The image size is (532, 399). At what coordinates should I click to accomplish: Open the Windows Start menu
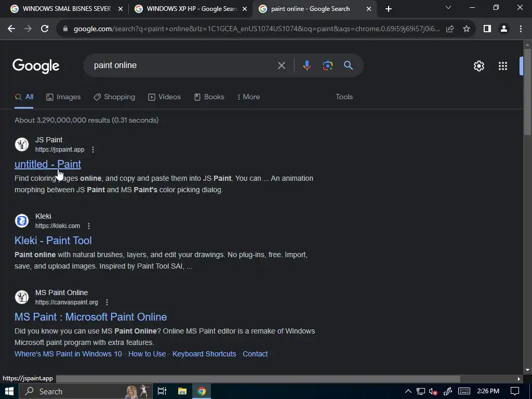pyautogui.click(x=9, y=392)
